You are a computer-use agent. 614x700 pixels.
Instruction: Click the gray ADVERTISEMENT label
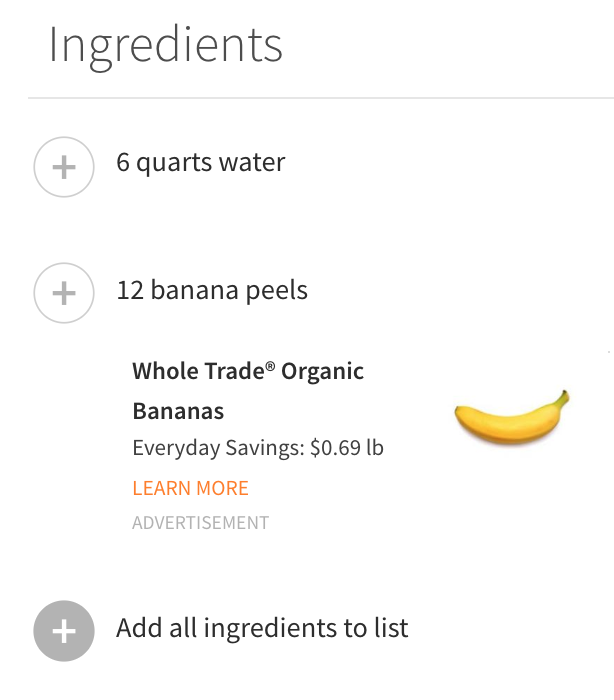tap(200, 522)
